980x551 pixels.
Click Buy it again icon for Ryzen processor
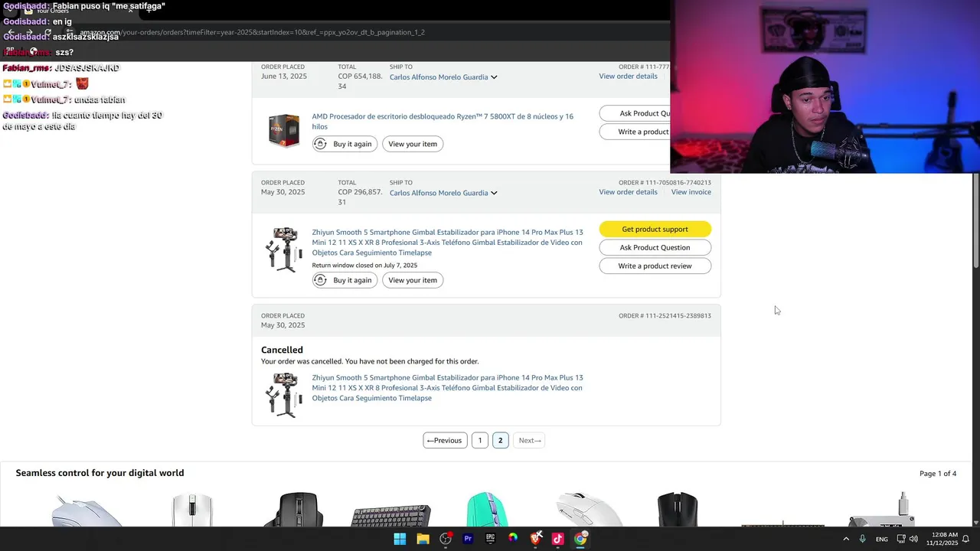point(321,144)
